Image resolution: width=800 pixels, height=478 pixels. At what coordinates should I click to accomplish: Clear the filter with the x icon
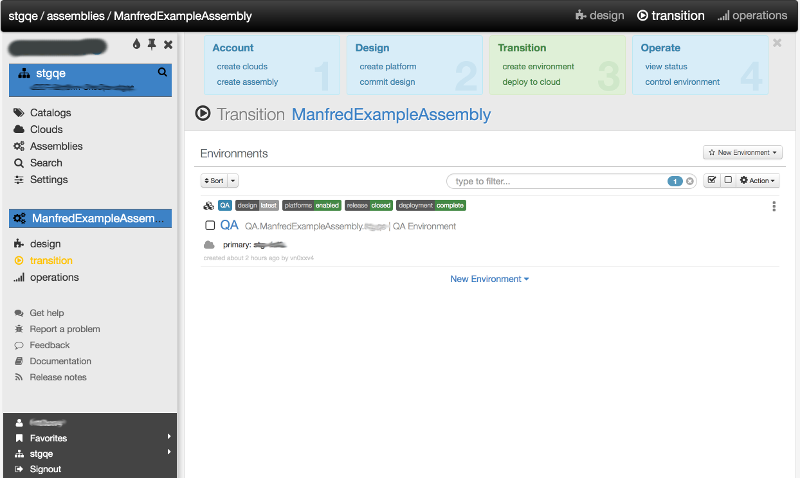(690, 181)
